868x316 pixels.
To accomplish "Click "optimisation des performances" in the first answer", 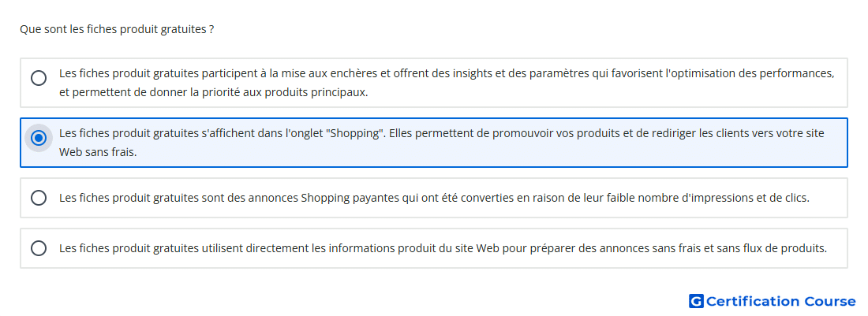I will click(x=753, y=73).
